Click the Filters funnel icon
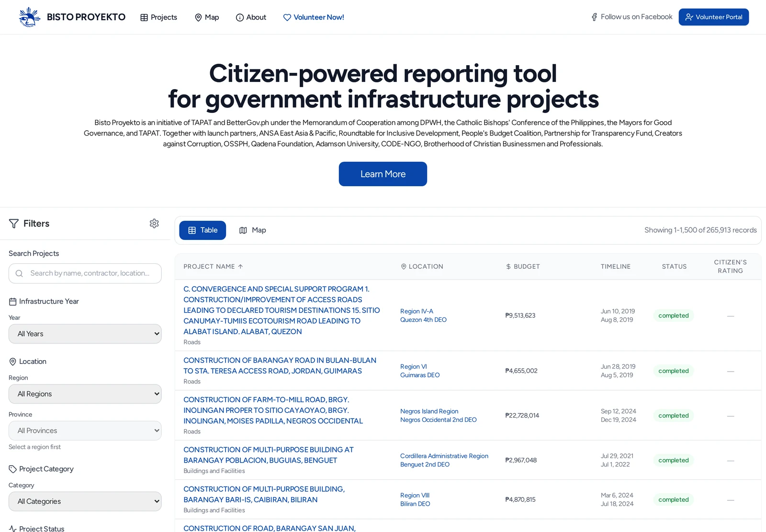Viewport: 766px width, 532px height. point(14,224)
